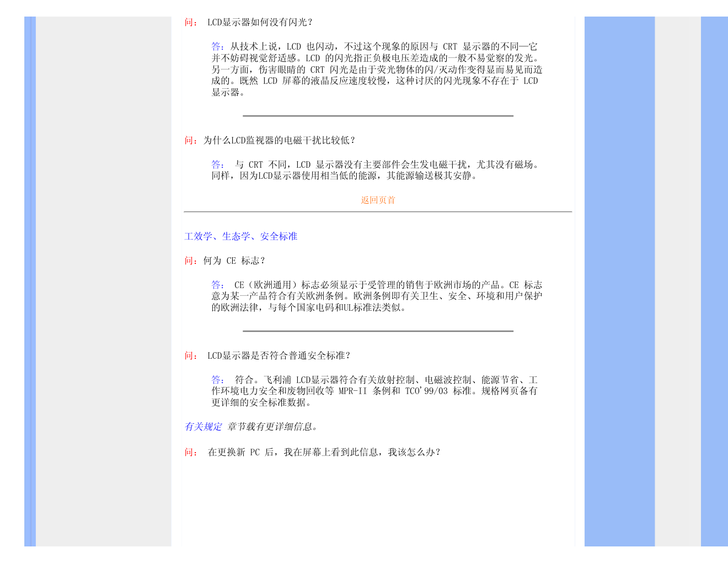Select question 为什么LCD监视器的电磁干扰比较低？
The image size is (728, 563).
[x=280, y=140]
